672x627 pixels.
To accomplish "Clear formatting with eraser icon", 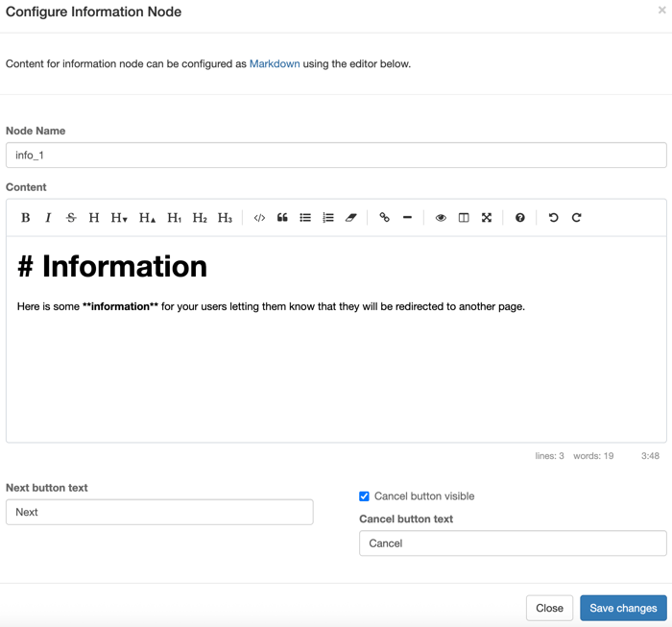I will coord(351,218).
